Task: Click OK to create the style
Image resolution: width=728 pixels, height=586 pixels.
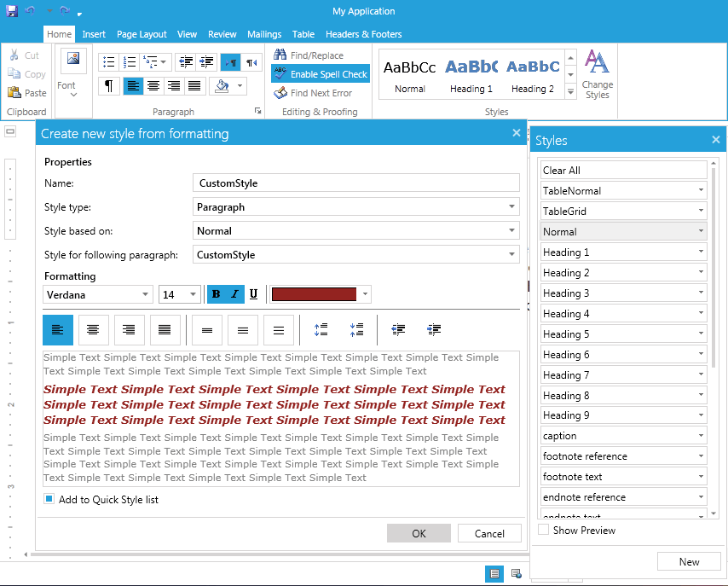Action: click(419, 533)
